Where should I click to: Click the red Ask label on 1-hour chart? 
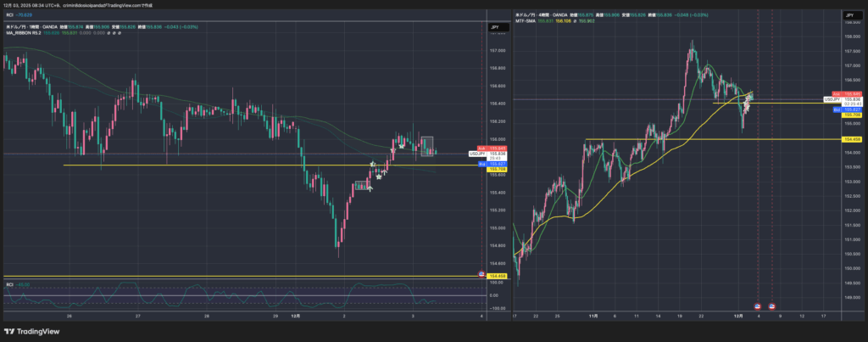[x=481, y=148]
